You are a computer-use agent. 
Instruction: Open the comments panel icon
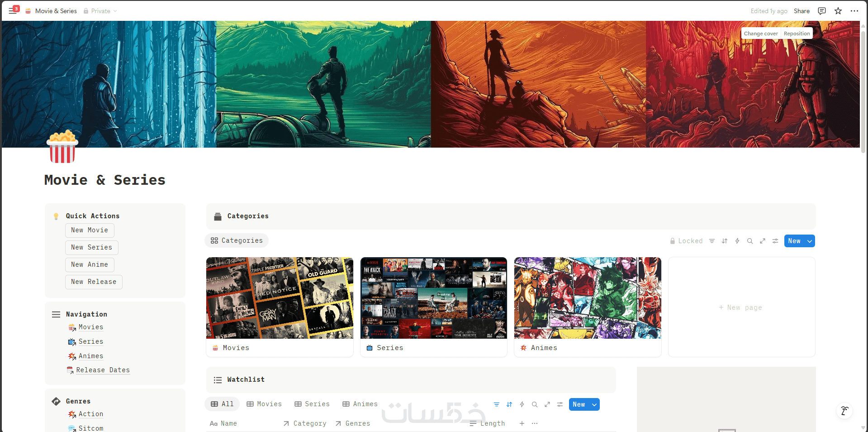(x=822, y=11)
